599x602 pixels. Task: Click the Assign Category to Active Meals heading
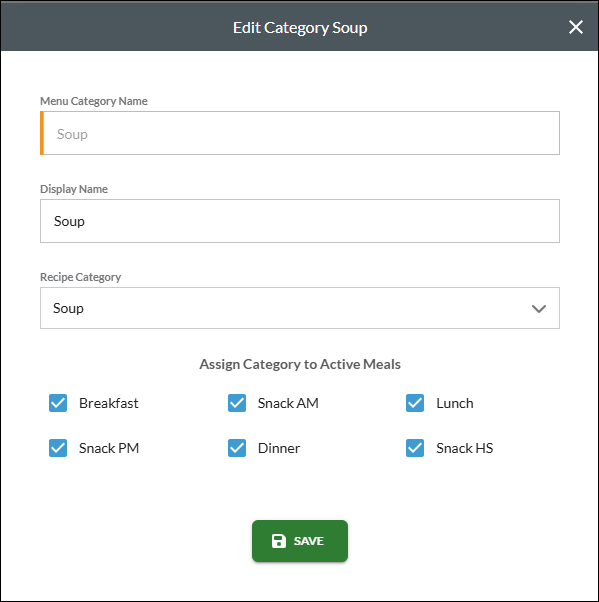click(300, 364)
